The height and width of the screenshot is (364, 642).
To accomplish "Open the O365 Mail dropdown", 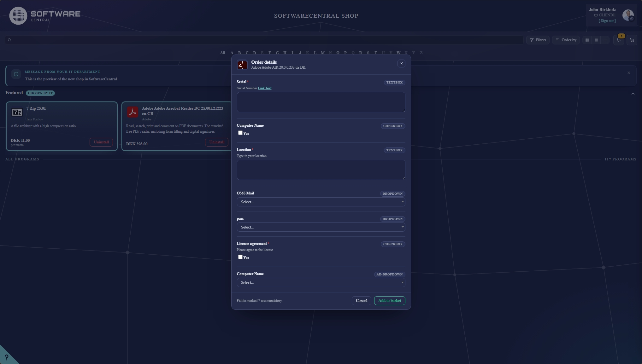I will coord(321,202).
